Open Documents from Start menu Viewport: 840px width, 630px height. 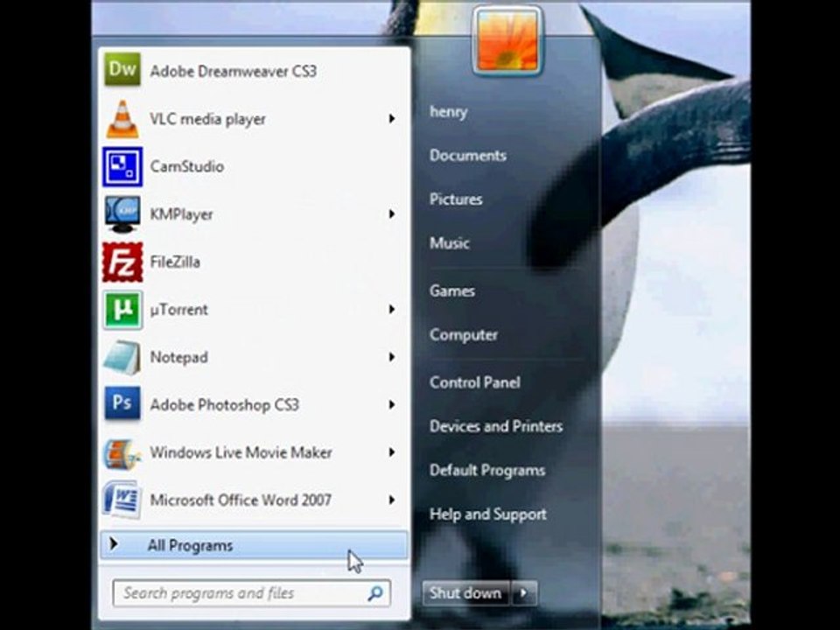467,156
